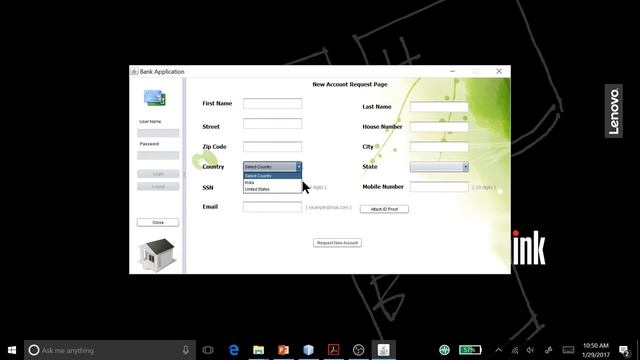This screenshot has width=640, height=360.
Task: Focus the City field
Action: pyautogui.click(x=439, y=147)
